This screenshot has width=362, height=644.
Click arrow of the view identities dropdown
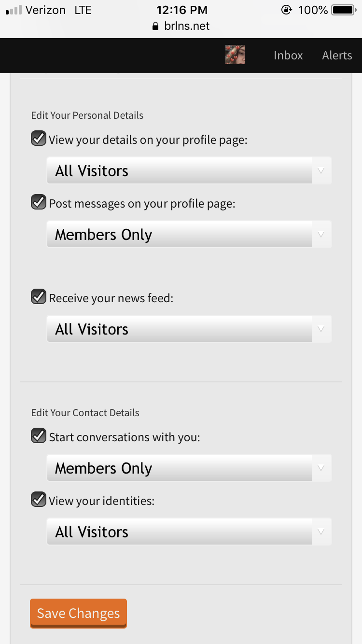point(321,532)
